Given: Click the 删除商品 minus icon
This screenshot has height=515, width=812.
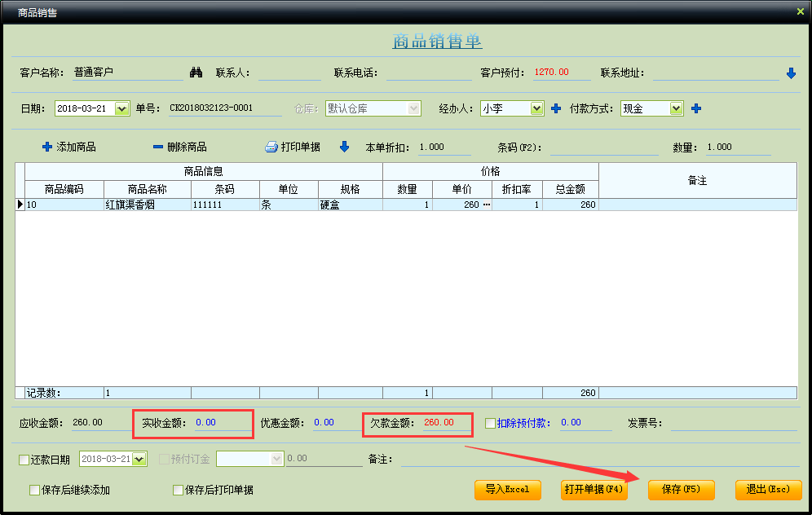Looking at the screenshot, I should tap(158, 147).
